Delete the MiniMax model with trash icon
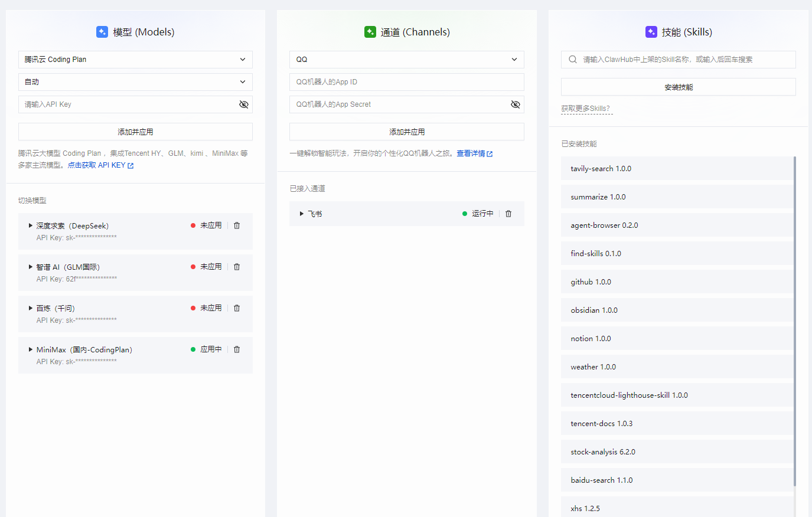Image resolution: width=812 pixels, height=517 pixels. tap(237, 349)
